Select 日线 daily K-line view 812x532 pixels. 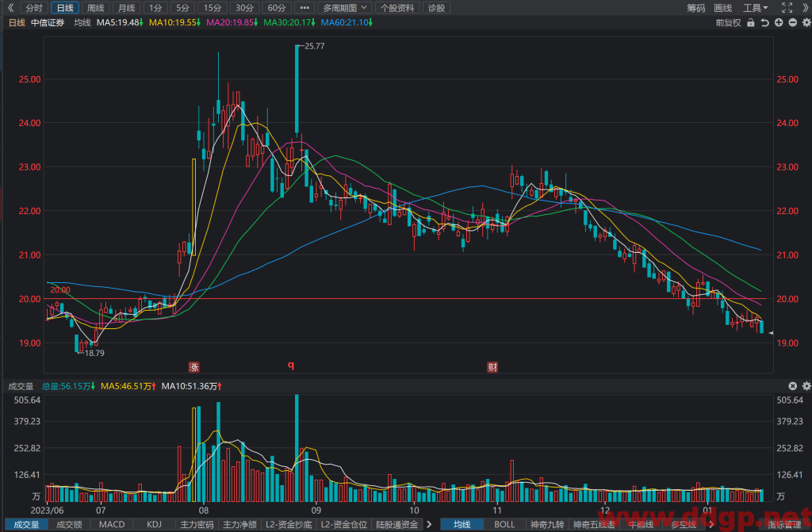[x=65, y=8]
